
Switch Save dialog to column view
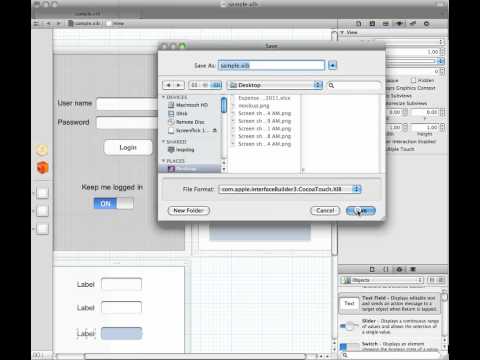[216, 85]
